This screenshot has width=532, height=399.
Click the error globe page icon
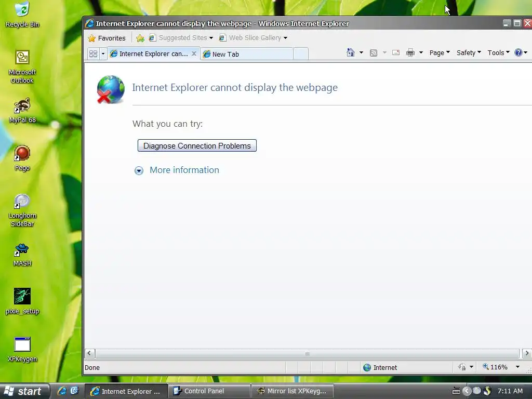110,89
